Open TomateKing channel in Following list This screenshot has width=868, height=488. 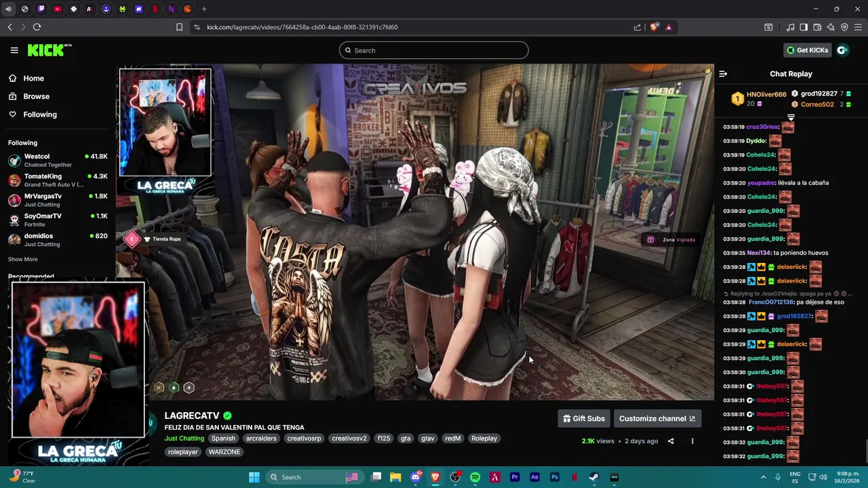tap(58, 180)
